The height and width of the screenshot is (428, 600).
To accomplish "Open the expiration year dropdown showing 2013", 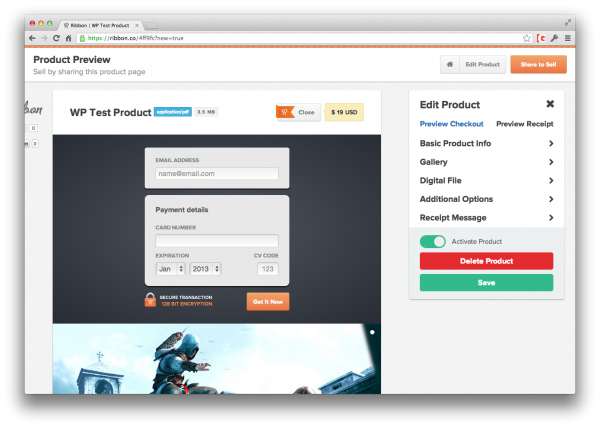I will click(205, 269).
